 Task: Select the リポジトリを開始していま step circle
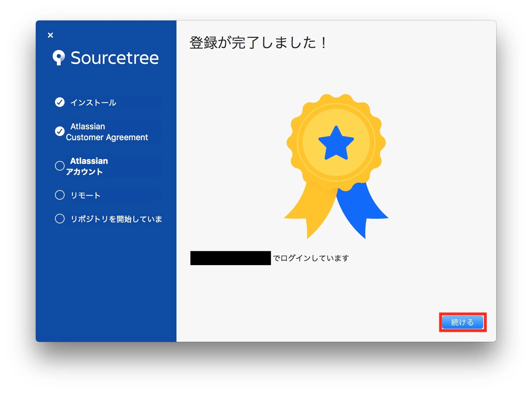60,219
